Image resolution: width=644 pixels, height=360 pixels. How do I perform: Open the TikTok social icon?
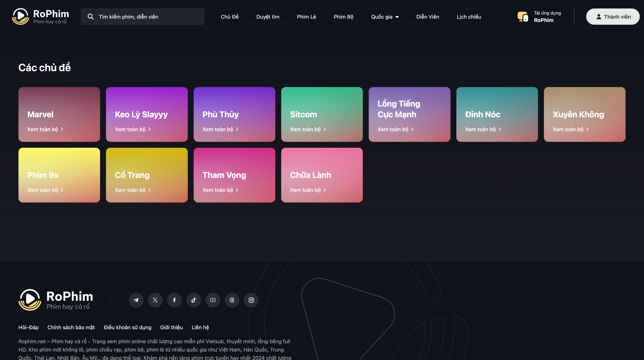[x=193, y=300]
